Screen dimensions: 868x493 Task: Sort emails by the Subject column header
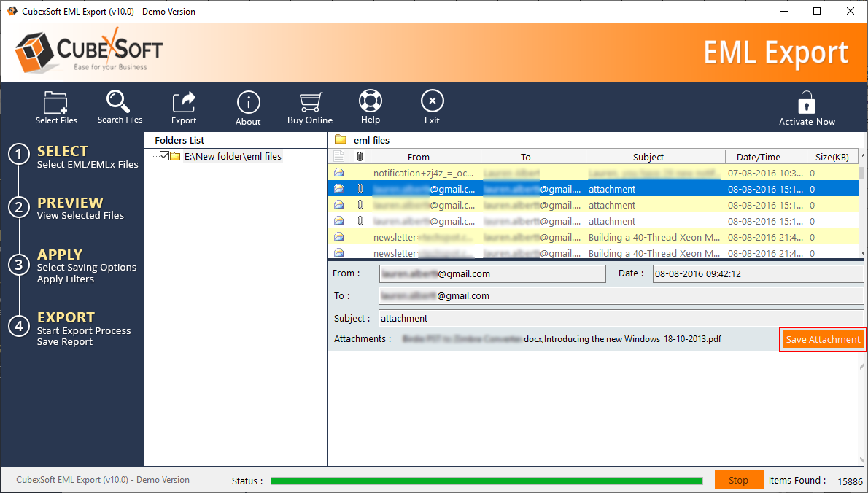tap(648, 157)
